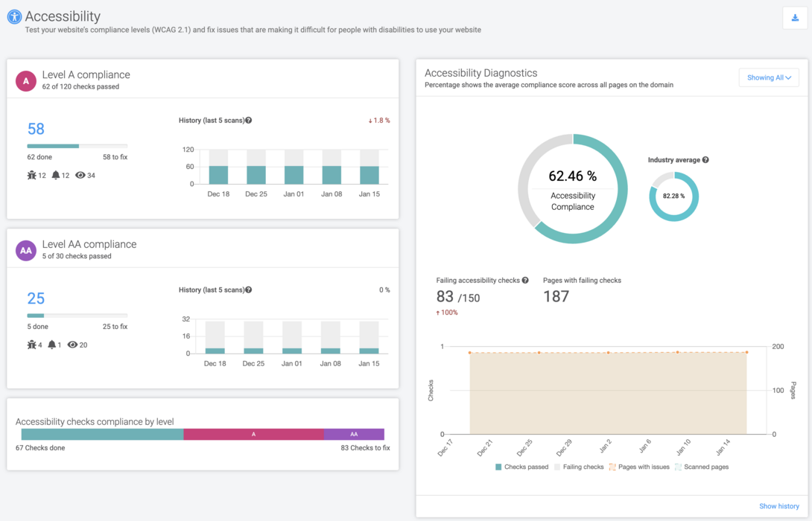Click the download report icon at top right
The width and height of the screenshot is (812, 521).
[793, 17]
